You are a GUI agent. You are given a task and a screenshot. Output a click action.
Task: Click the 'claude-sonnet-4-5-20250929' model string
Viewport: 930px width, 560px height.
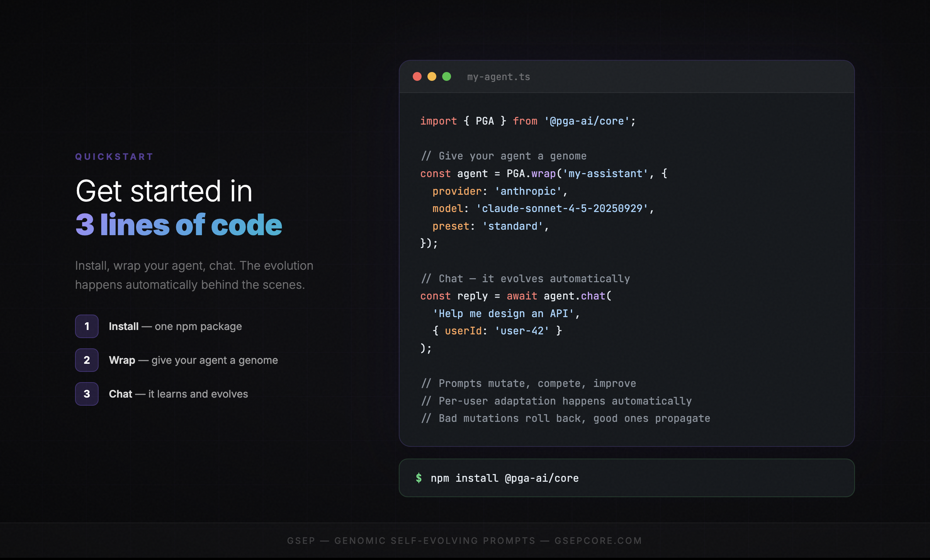562,209
